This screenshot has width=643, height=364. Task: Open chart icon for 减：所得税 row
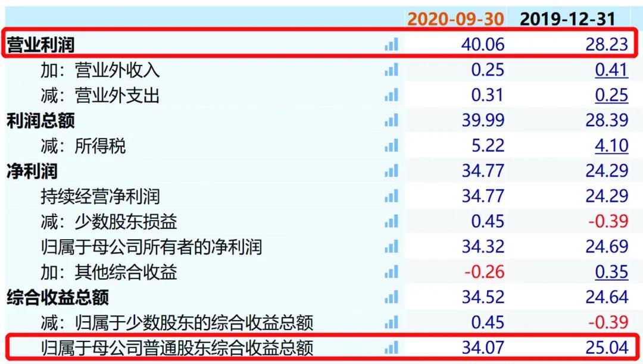(x=391, y=146)
